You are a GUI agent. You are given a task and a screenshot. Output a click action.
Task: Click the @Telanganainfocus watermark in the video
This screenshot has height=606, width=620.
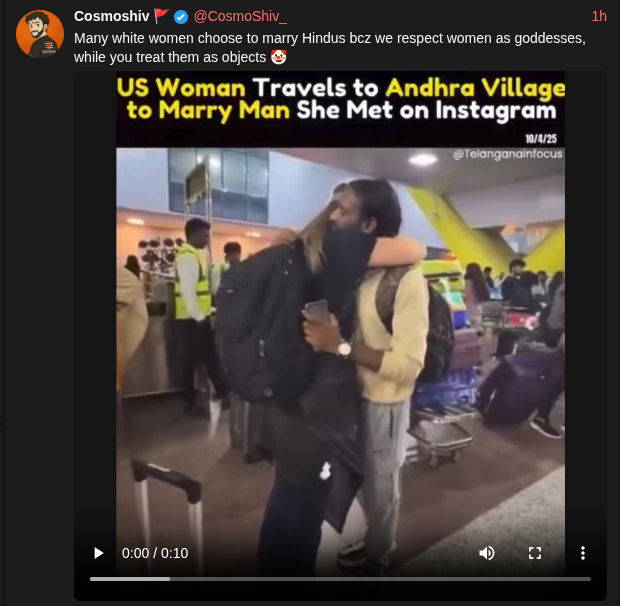pos(507,154)
